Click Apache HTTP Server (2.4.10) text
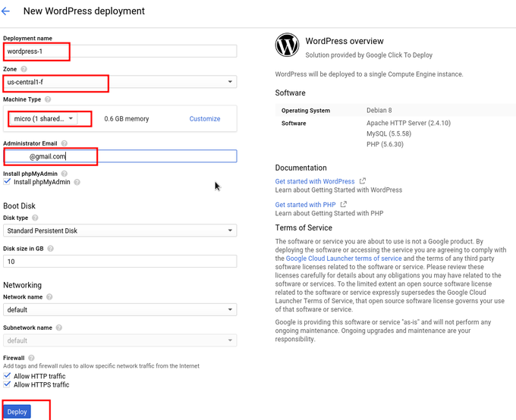 coord(408,123)
